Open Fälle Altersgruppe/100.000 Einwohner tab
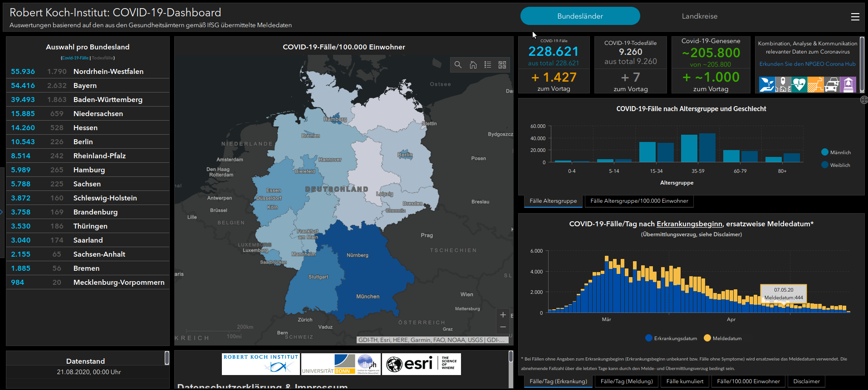The width and height of the screenshot is (868, 390). 639,201
